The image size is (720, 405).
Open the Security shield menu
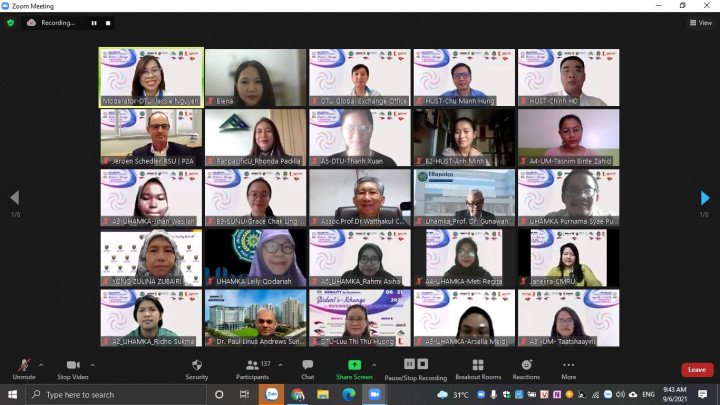[x=197, y=369]
